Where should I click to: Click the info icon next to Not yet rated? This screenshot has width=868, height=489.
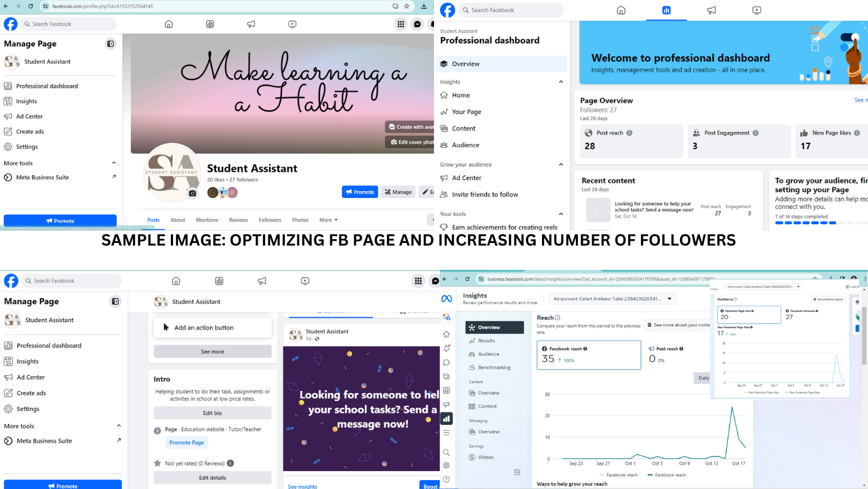pos(230,463)
